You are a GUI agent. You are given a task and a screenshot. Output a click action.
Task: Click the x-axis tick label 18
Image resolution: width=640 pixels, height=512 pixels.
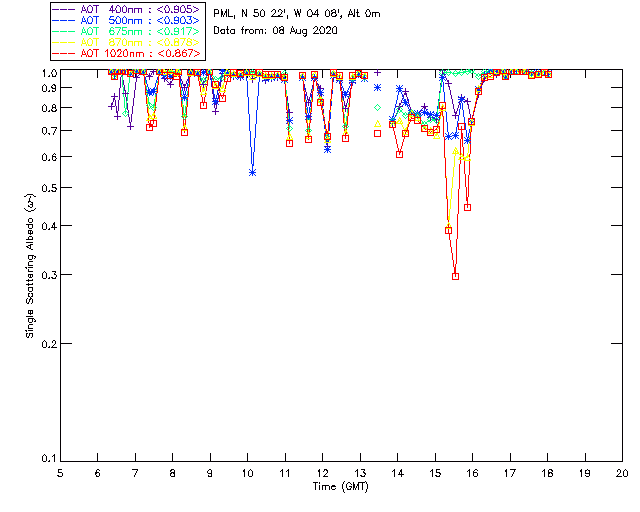[548, 473]
